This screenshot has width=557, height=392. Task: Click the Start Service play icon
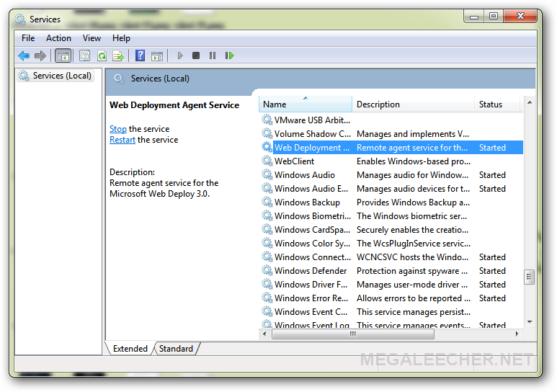[179, 55]
